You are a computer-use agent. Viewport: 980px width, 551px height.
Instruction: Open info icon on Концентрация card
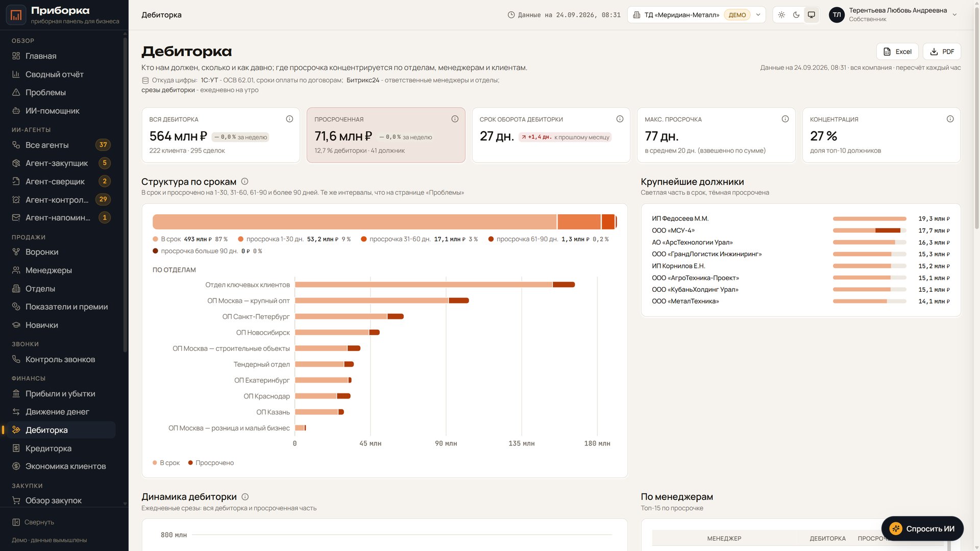click(950, 119)
